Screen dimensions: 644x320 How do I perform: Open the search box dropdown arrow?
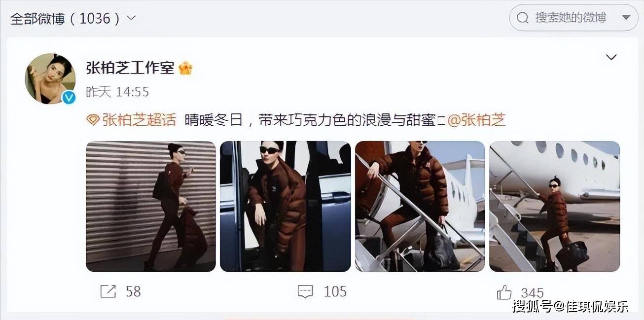pyautogui.click(x=626, y=18)
